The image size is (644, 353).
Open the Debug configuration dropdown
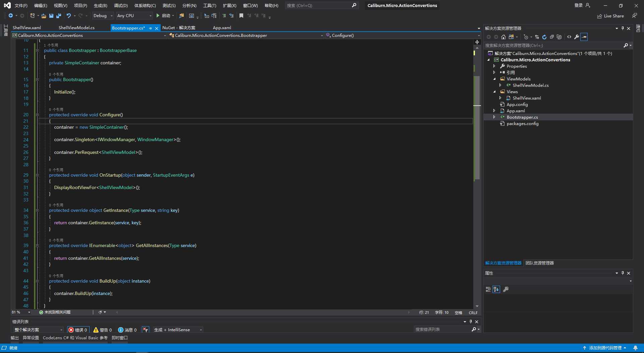[103, 16]
